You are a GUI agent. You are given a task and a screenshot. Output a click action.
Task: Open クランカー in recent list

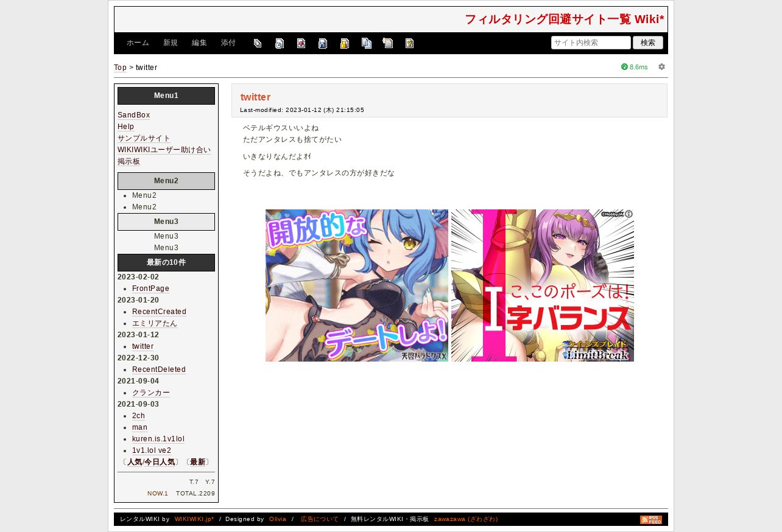(x=151, y=393)
